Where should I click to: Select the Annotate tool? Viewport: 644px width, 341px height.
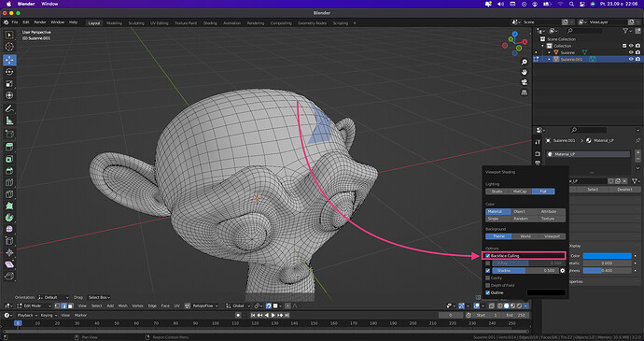pyautogui.click(x=9, y=109)
